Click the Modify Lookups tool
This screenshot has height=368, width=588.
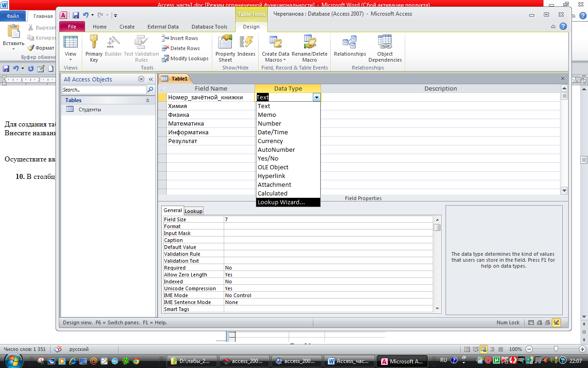point(185,58)
